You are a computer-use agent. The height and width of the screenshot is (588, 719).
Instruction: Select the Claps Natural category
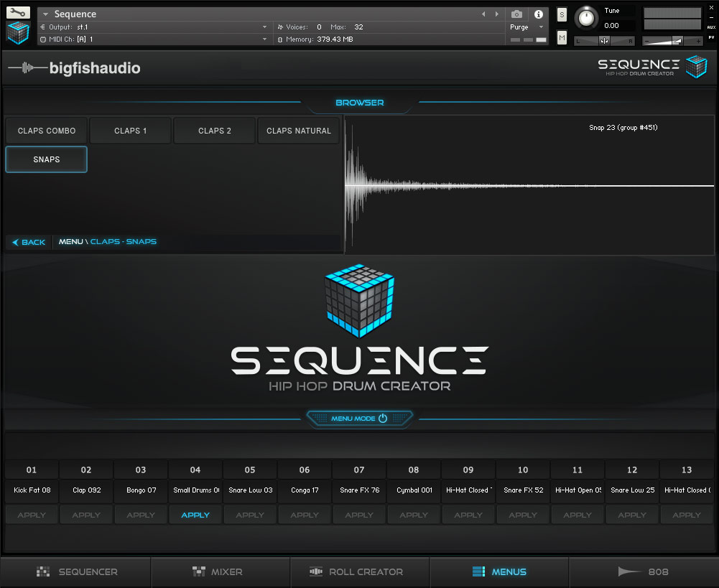tap(299, 131)
